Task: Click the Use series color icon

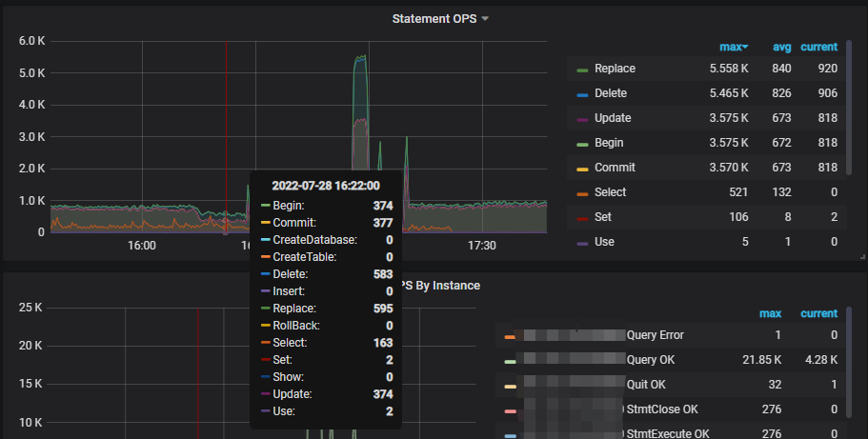Action: coord(582,243)
